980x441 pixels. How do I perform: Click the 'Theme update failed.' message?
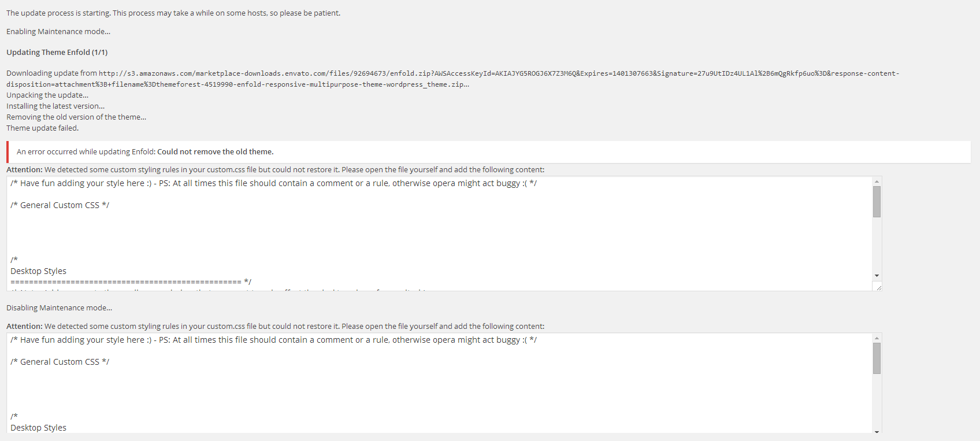pos(42,128)
